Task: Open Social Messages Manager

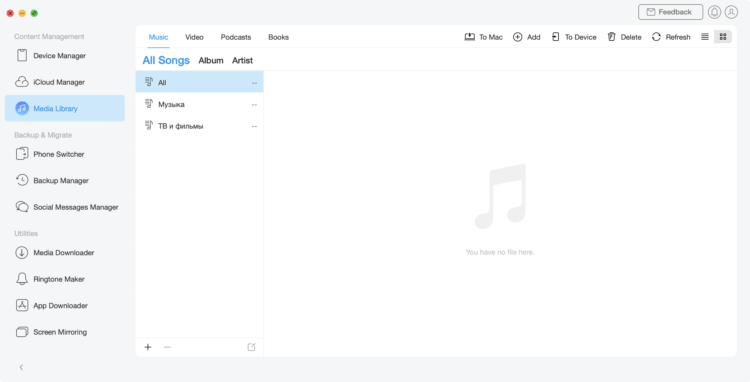Action: coord(65,207)
